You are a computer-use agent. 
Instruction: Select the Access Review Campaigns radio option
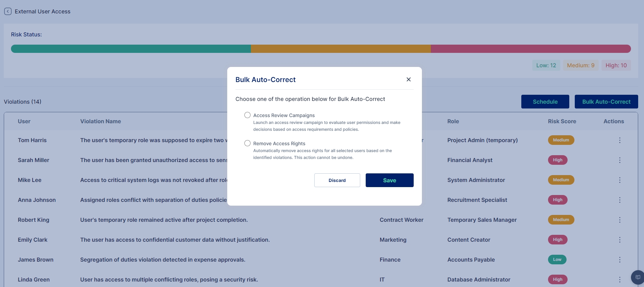247,115
